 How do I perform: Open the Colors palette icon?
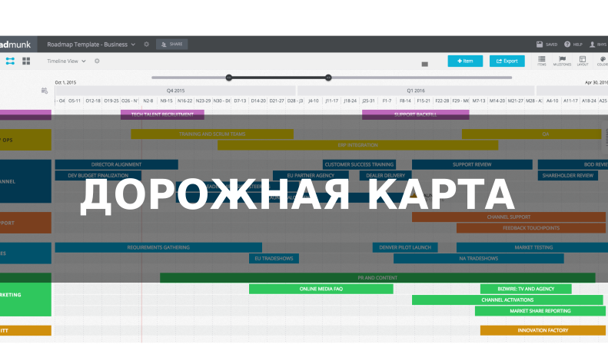(x=602, y=61)
